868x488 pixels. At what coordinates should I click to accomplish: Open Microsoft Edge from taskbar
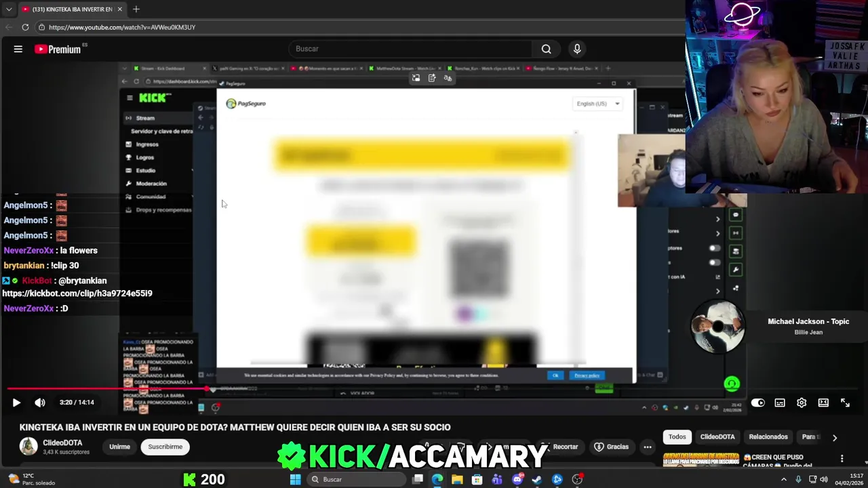(x=437, y=479)
